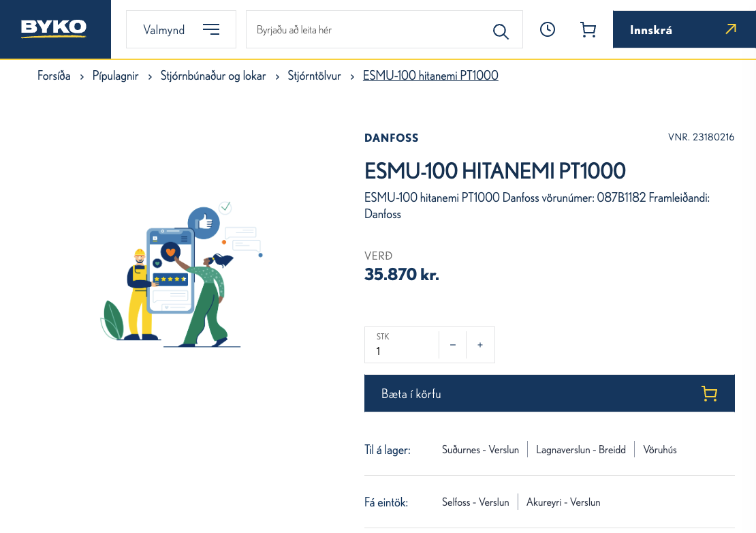Click the magnifying glass search icon

click(501, 31)
